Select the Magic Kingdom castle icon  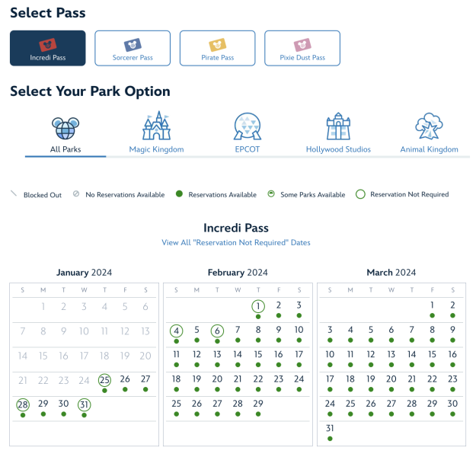[156, 126]
